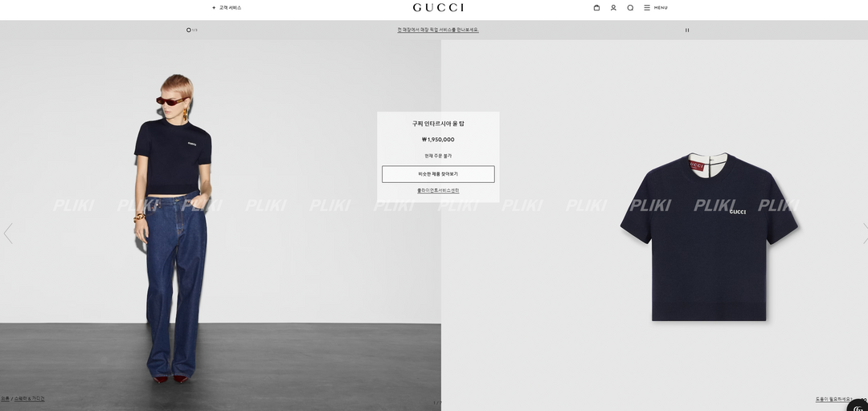Click the product title 구찌 인타르시아 울 탑
868x411 pixels.
click(x=438, y=124)
